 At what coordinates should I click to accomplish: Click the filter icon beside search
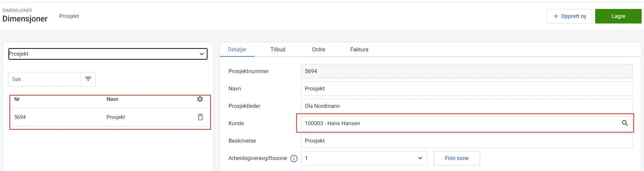[x=88, y=79]
